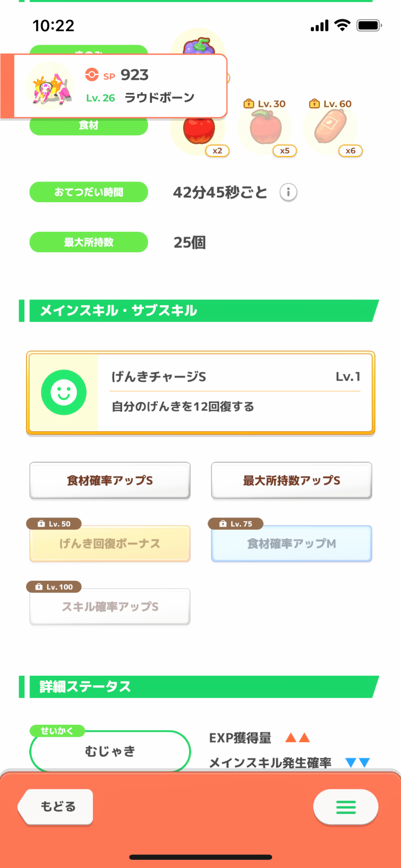Screen dimensions: 401x868
Task: Tap the locked スキル確率アップS skill
Action: [x=110, y=606]
